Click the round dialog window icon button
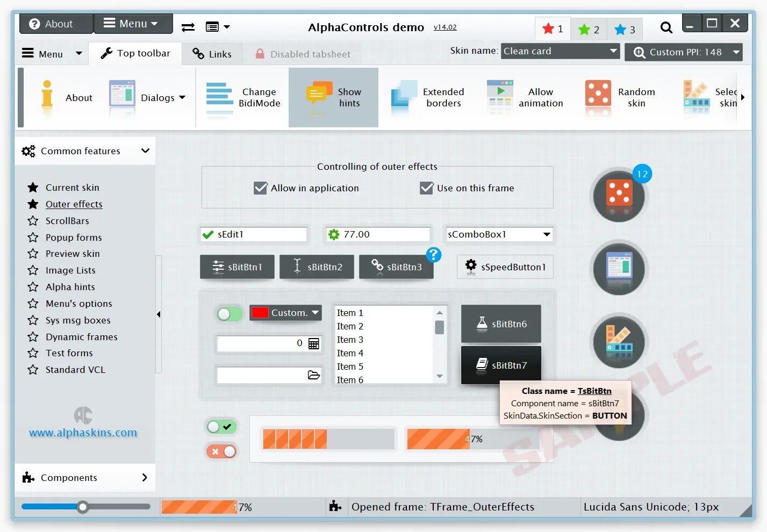 [619, 268]
